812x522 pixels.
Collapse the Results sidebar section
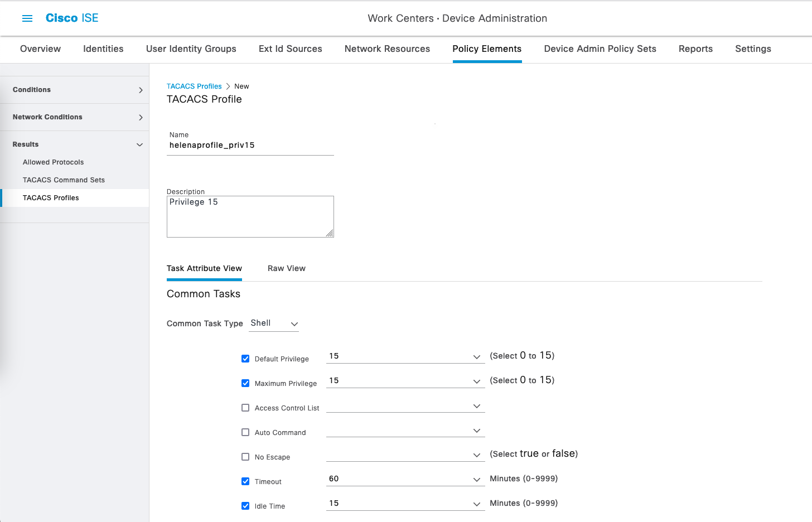(139, 144)
